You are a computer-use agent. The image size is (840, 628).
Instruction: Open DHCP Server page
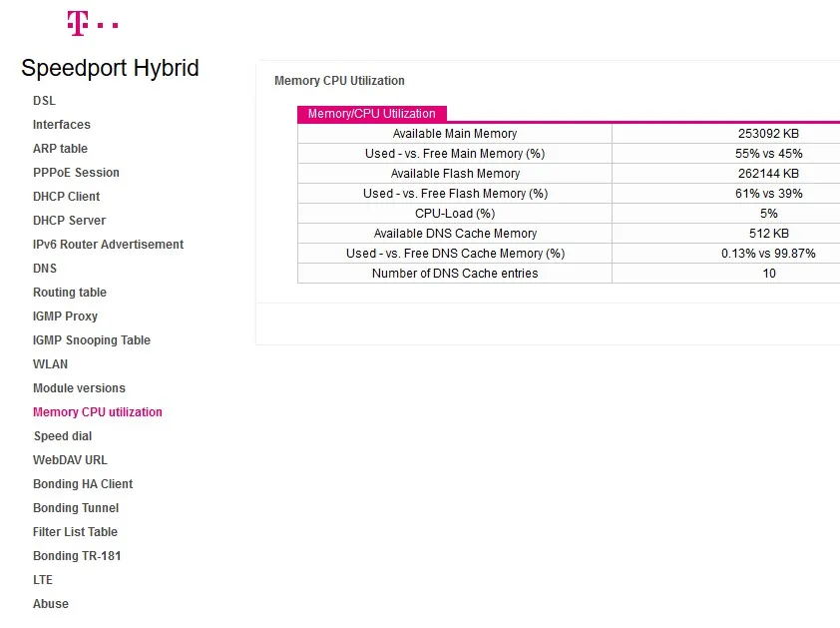(x=69, y=221)
